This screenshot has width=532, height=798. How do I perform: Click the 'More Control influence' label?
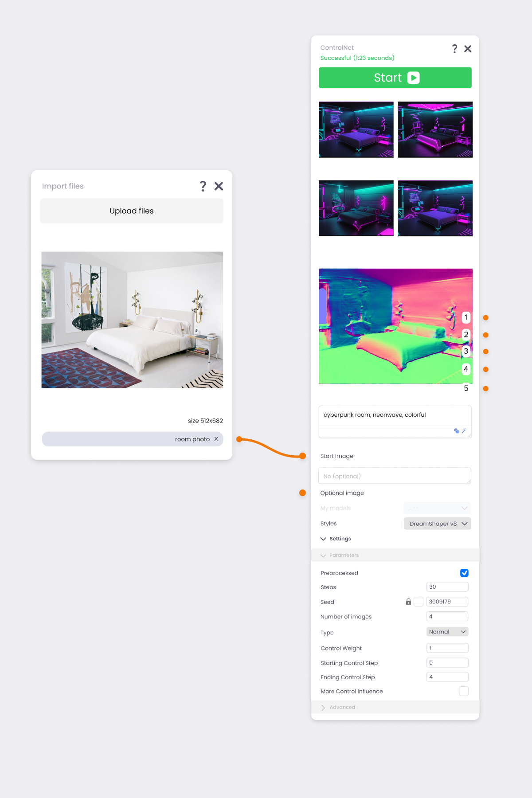352,691
